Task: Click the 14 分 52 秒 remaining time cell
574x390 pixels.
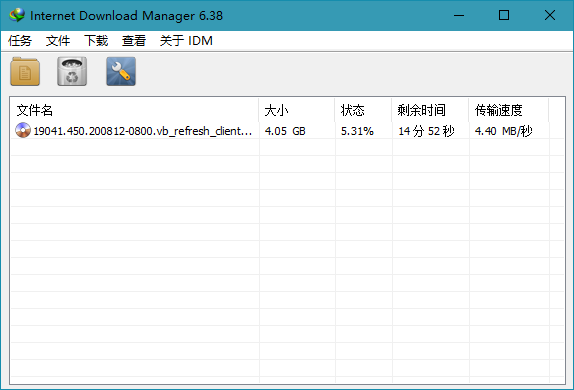Action: coord(426,131)
